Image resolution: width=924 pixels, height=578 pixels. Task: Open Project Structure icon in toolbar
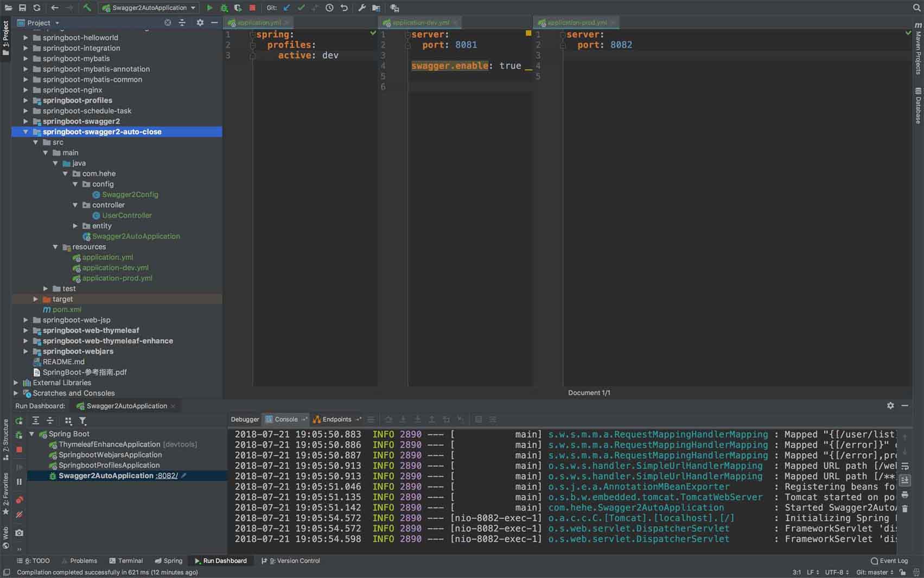pos(376,8)
